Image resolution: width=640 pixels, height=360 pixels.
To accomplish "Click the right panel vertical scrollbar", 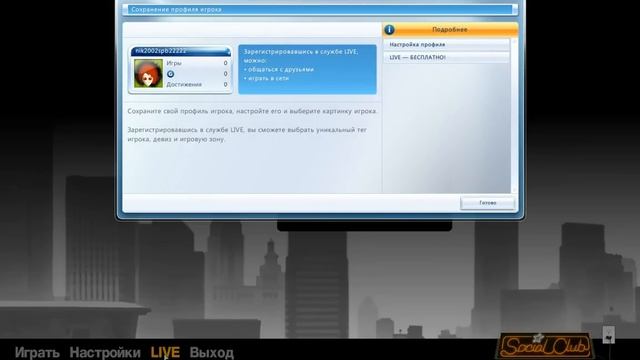I will [514, 116].
